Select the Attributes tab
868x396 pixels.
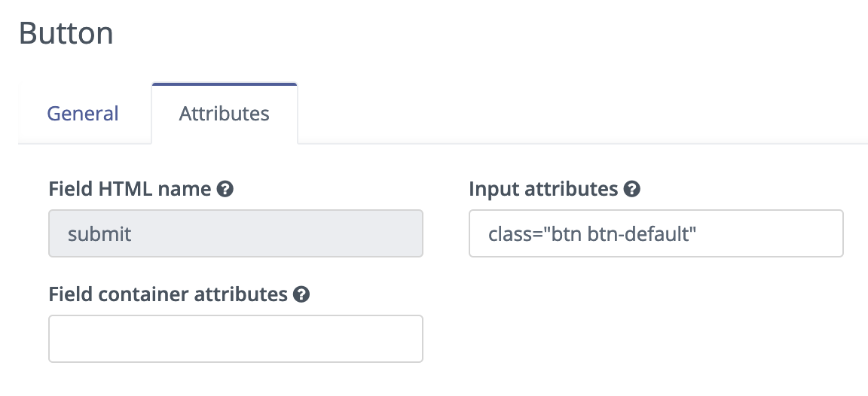click(225, 114)
